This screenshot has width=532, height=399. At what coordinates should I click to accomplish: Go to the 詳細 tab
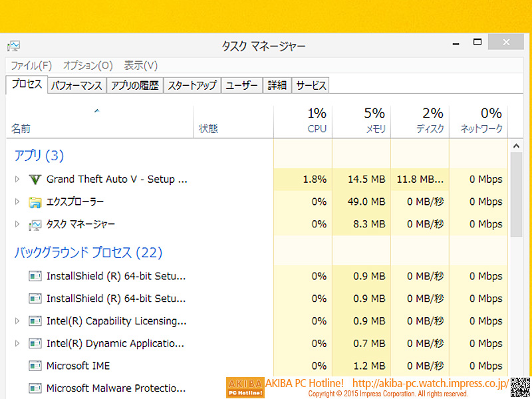click(277, 86)
